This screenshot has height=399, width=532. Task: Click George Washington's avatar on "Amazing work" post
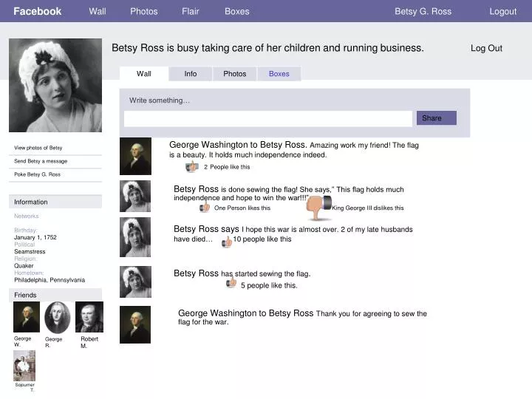coord(135,156)
